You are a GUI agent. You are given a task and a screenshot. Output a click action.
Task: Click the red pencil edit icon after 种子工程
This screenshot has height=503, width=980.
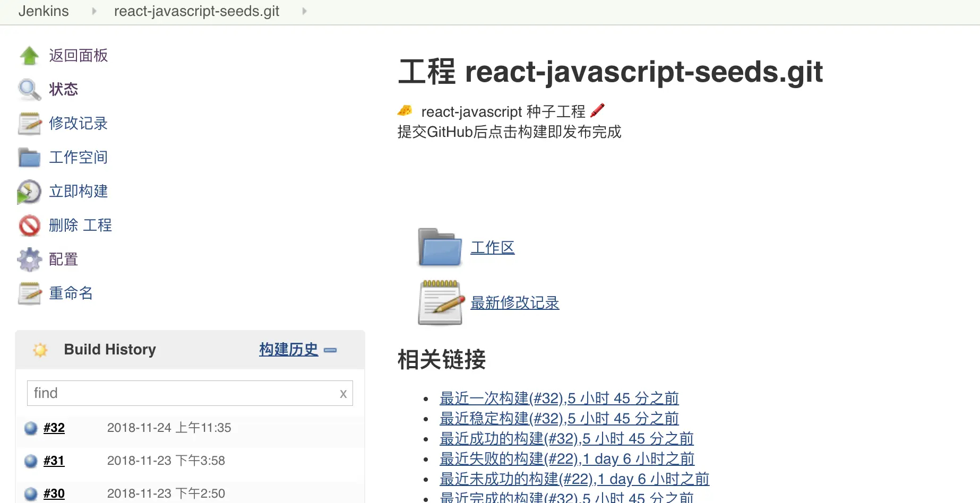click(597, 110)
